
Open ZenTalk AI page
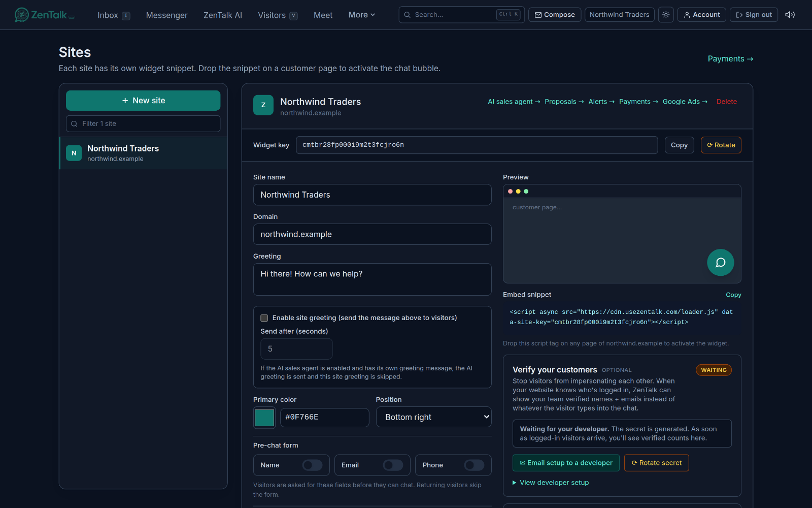(223, 15)
